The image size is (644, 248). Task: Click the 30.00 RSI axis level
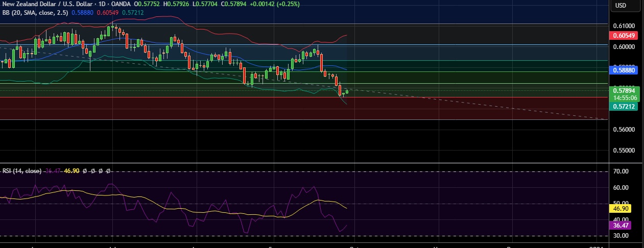(621, 236)
